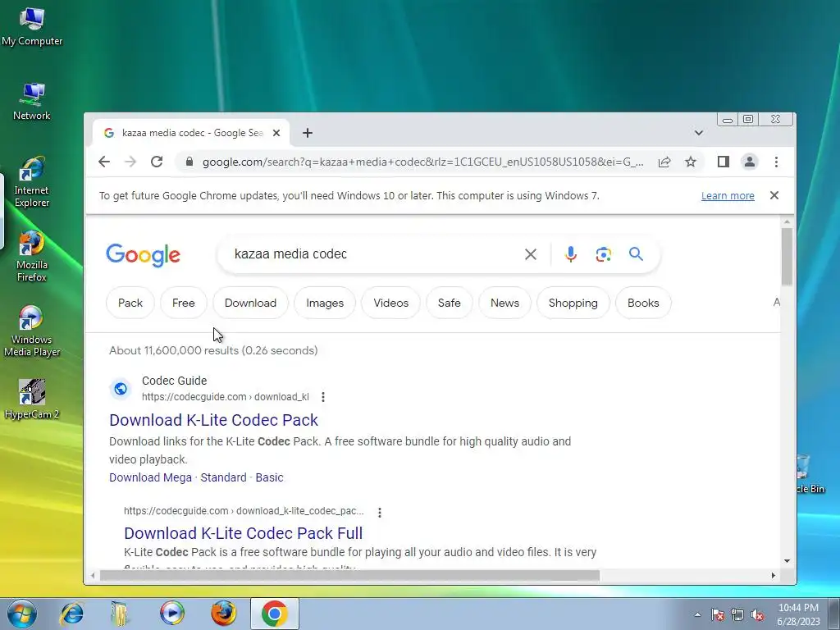Bookmark this tab with the star icon
The height and width of the screenshot is (630, 840).
[x=691, y=162]
